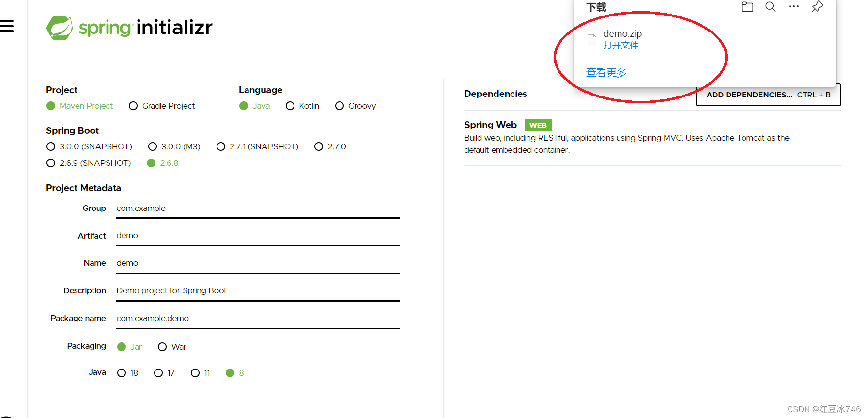The image size is (868, 418).
Task: Click the Spring Initializr logo
Action: [x=129, y=28]
